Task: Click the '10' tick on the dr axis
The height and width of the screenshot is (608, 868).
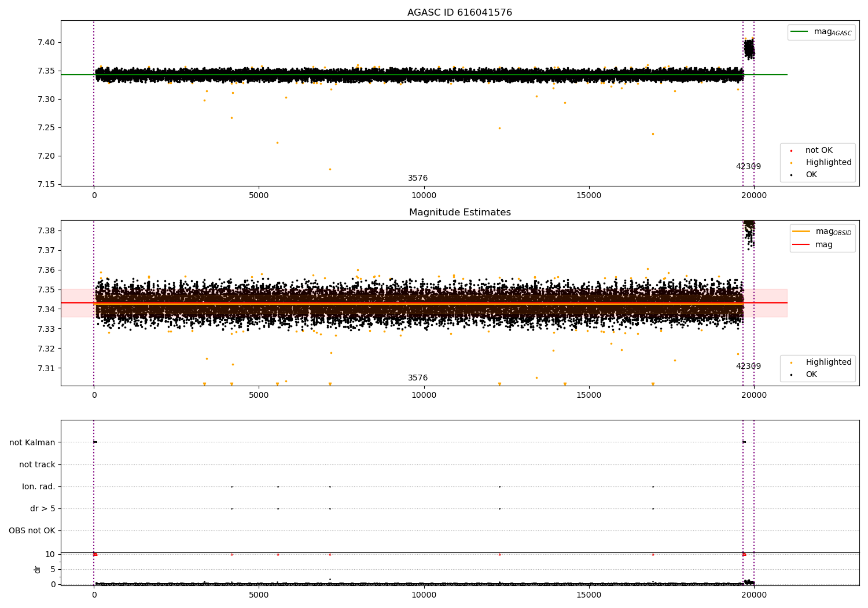Action: 50,555
